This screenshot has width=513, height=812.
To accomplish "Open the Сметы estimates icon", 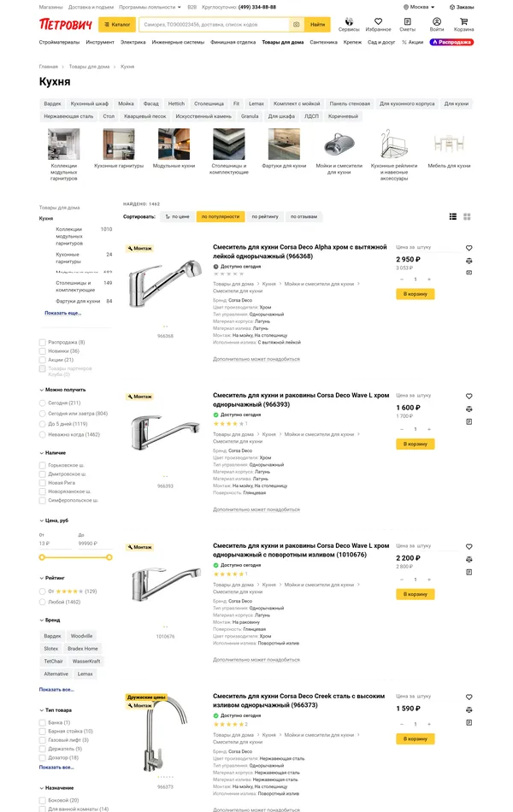I will pos(407,22).
